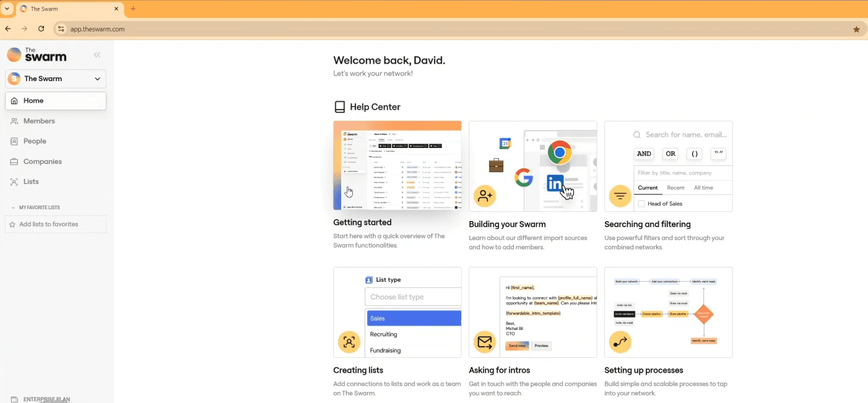Click the add-member icon on Building your Swarm
The image size is (868, 403).
tap(484, 196)
